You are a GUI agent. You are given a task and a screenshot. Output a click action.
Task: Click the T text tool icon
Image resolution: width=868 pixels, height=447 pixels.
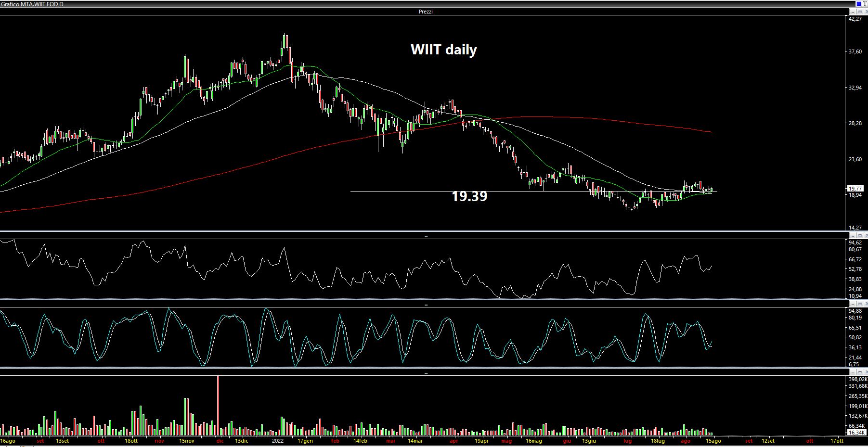click(x=864, y=4)
